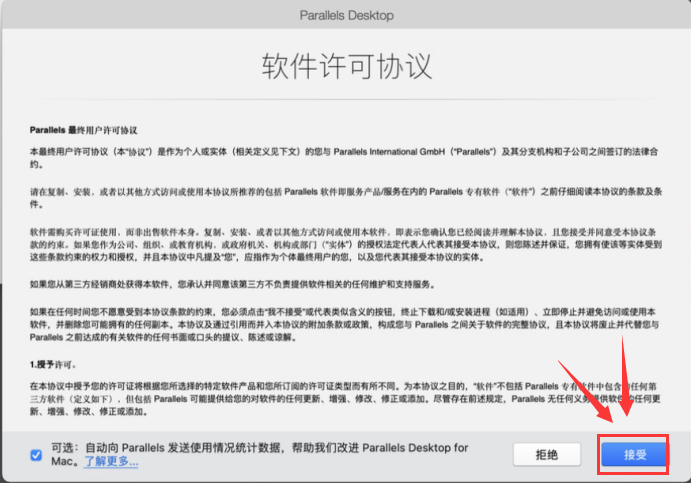This screenshot has height=483, width=693.
Task: Click the paragraph beginning with 请在复制、安装
Action: [x=330, y=194]
